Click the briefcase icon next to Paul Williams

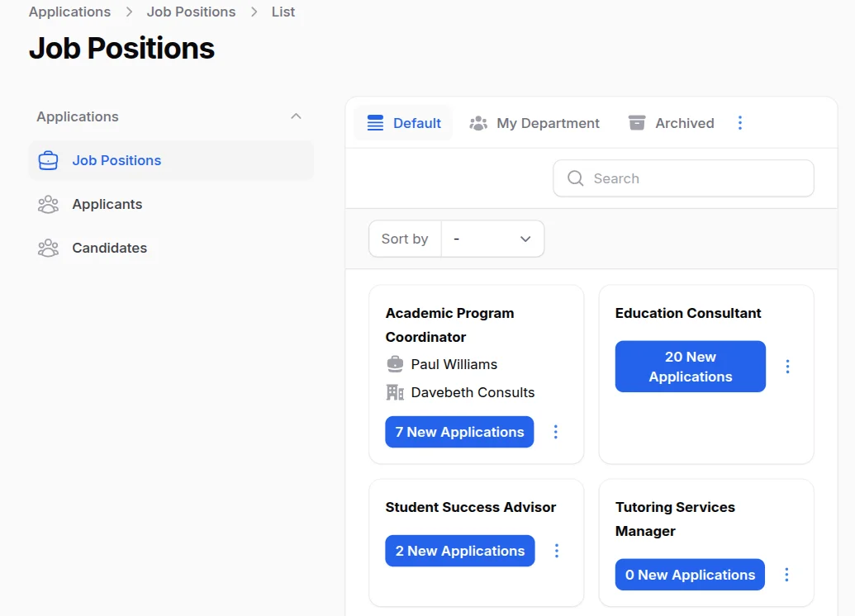(395, 364)
